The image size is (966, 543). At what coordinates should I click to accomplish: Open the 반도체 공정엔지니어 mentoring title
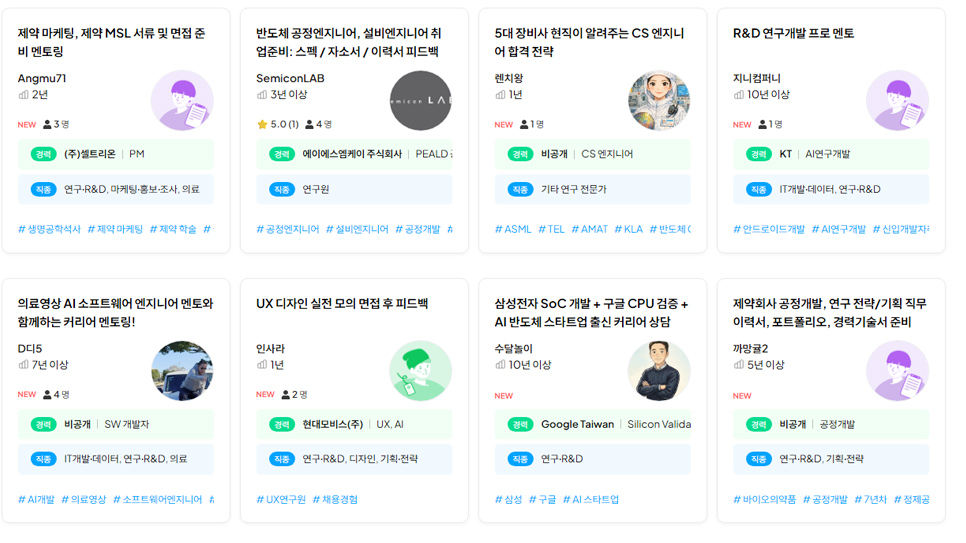[349, 42]
